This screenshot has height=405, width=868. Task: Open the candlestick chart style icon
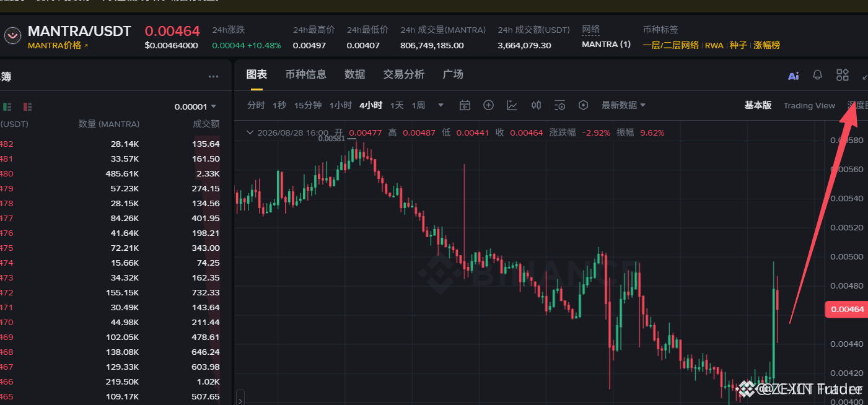537,105
